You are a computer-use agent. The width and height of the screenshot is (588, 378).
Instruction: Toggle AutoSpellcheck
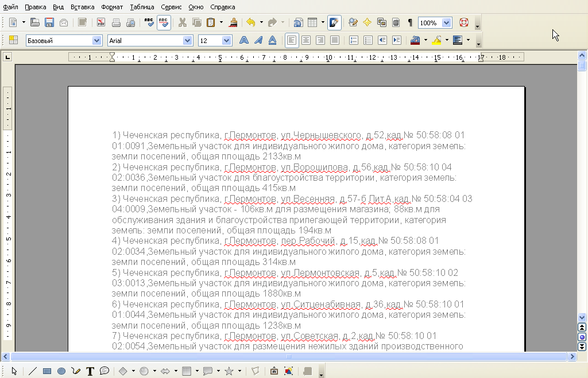click(164, 22)
